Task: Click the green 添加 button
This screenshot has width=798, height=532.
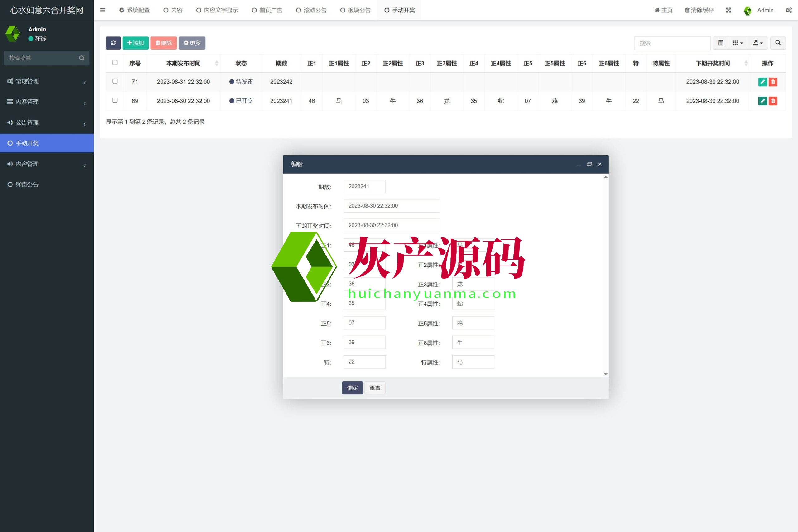Action: (135, 43)
